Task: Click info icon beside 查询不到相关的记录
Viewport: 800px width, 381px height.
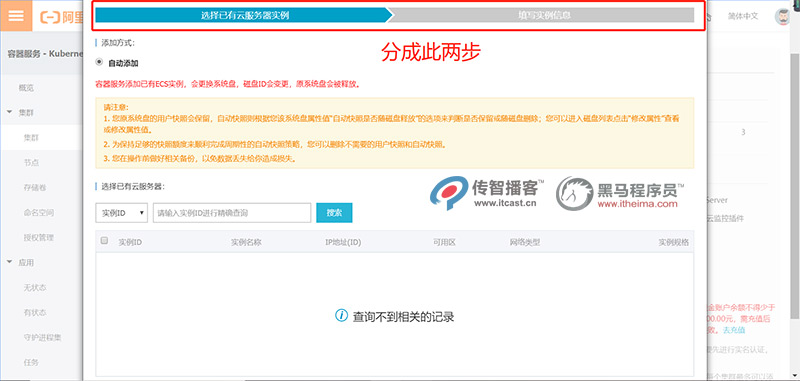Action: pyautogui.click(x=341, y=316)
